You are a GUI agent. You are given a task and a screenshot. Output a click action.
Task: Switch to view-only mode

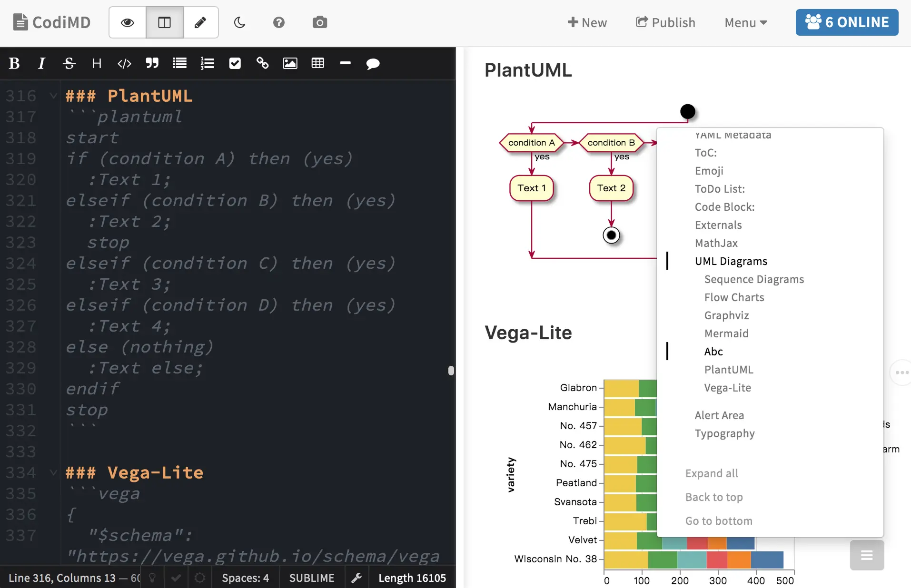point(126,22)
